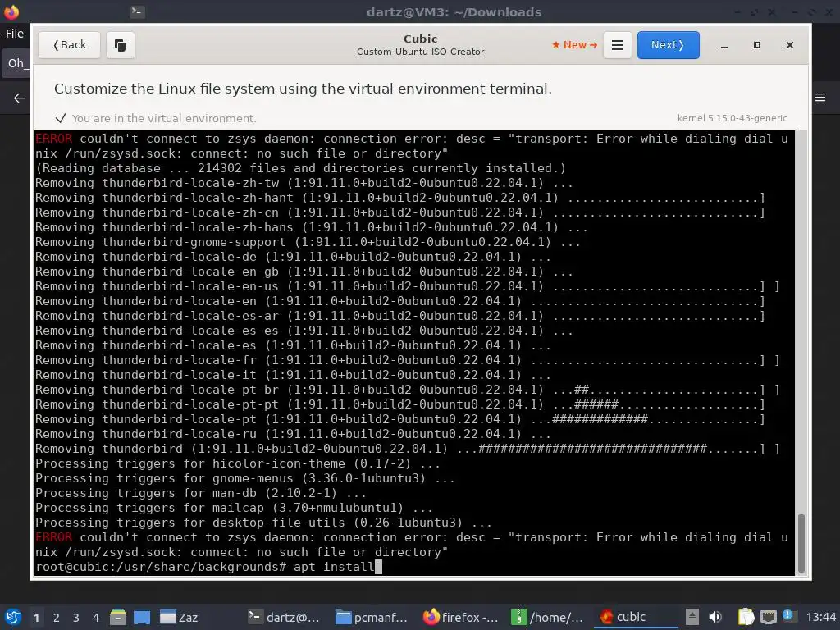Go back with the Cubic Back button

(69, 45)
